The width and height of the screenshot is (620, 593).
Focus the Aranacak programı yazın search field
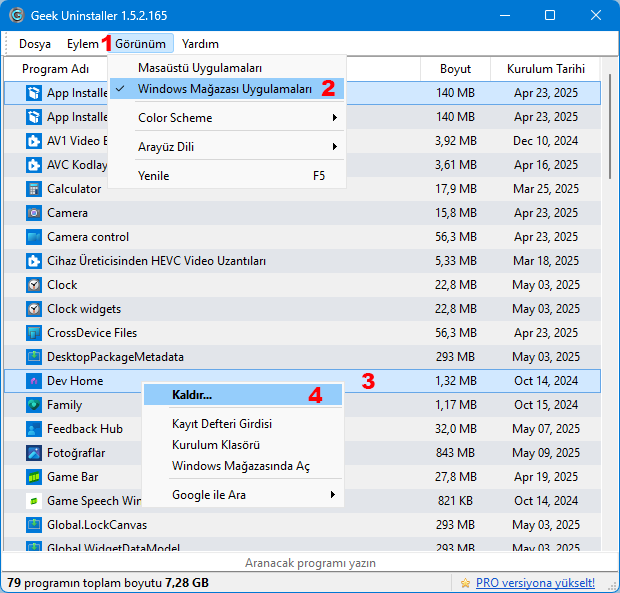pyautogui.click(x=310, y=563)
